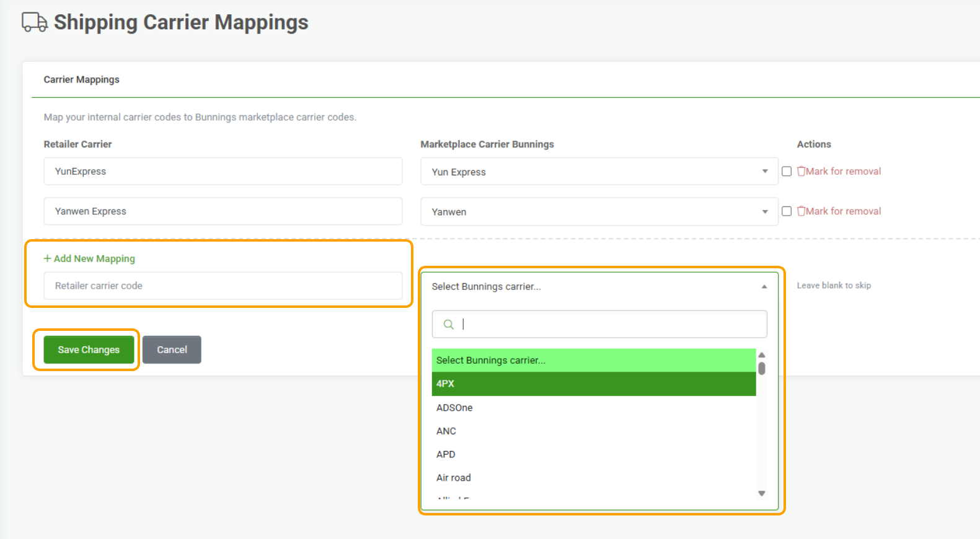Click the Actions column header

pyautogui.click(x=814, y=144)
